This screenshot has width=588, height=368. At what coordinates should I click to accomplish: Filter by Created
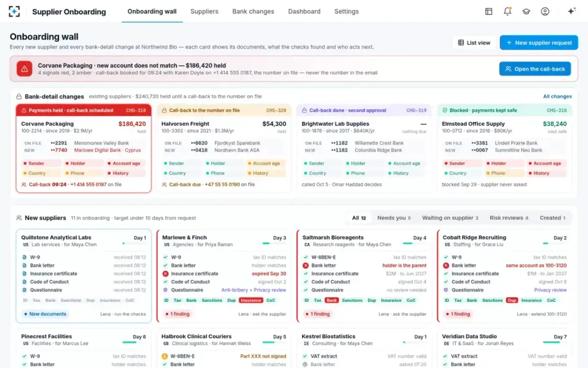(553, 218)
